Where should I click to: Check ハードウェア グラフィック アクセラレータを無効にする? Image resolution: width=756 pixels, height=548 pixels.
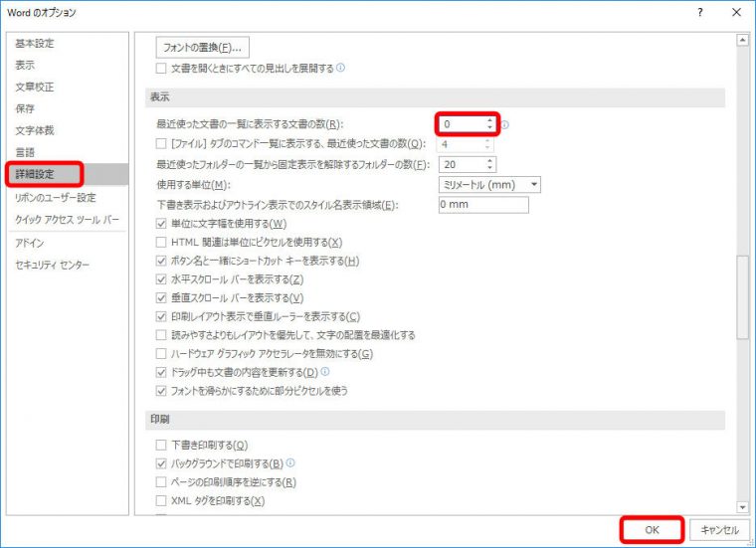(161, 354)
